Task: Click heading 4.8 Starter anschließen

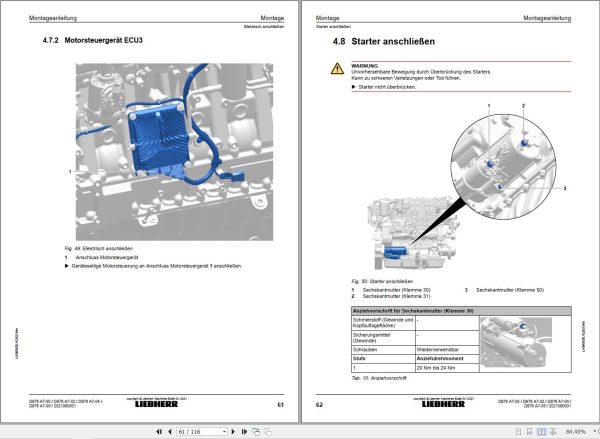Action: tap(384, 41)
